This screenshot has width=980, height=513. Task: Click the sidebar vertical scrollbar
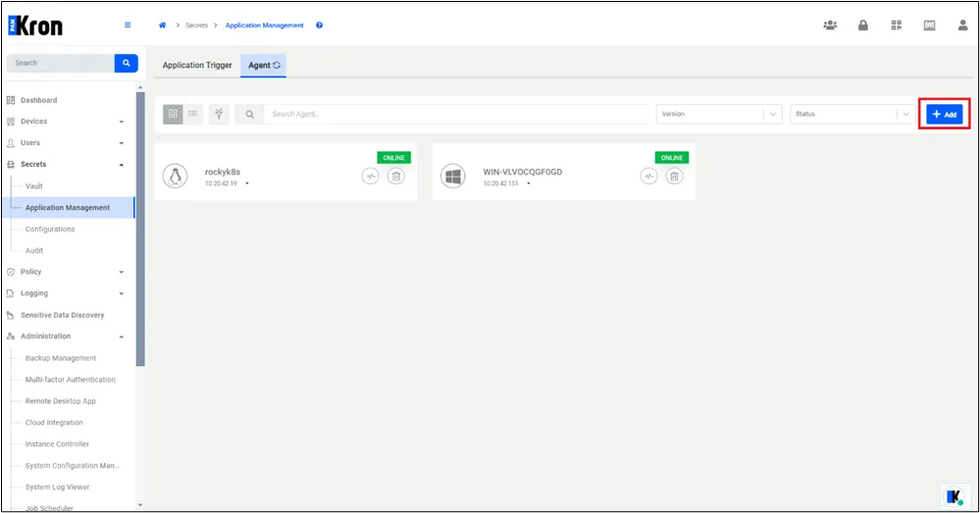[x=140, y=230]
